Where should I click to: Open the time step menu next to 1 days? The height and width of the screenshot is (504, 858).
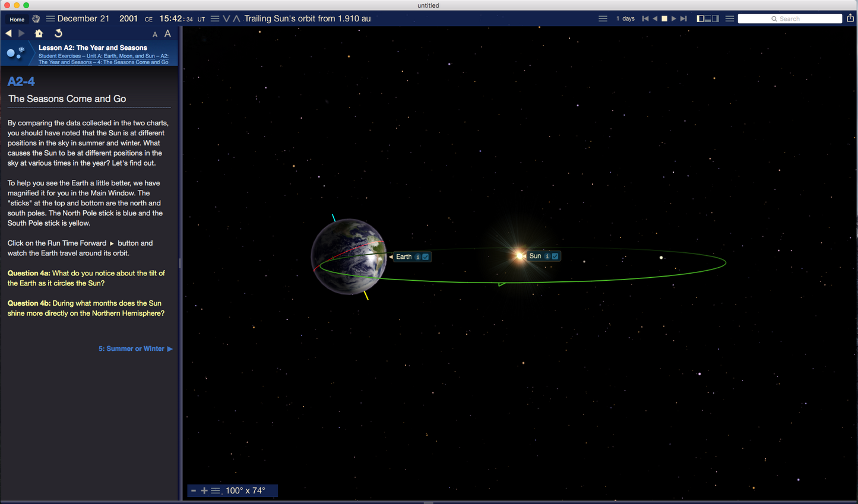click(603, 18)
